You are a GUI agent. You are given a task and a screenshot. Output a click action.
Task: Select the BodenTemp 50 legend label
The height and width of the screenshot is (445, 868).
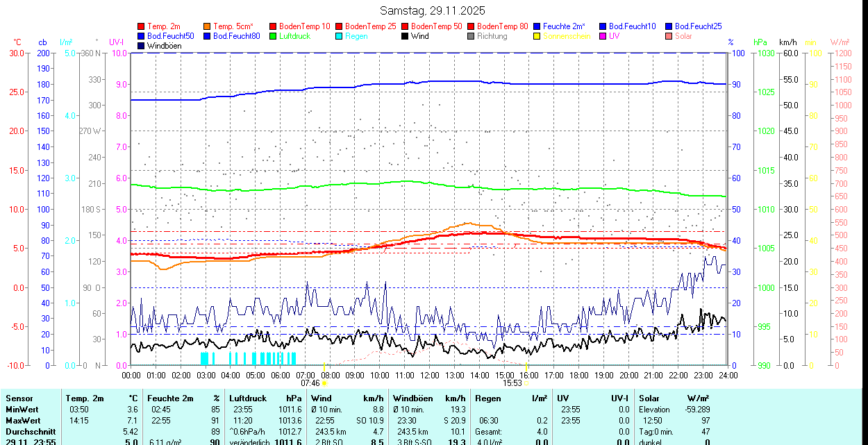point(437,26)
